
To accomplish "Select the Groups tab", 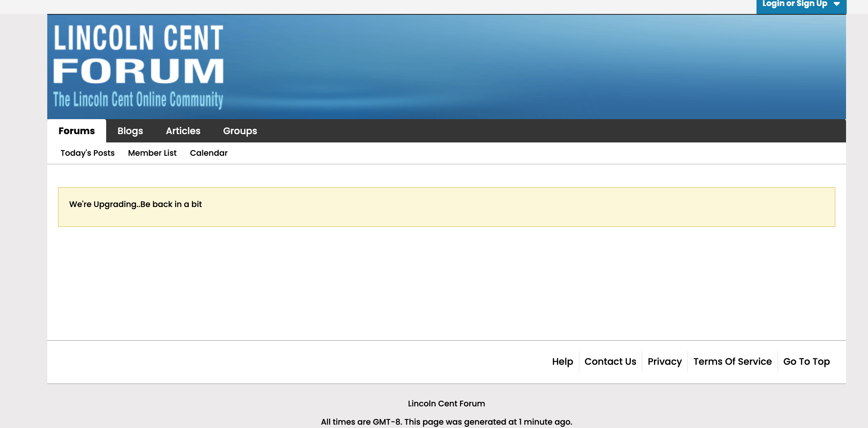I will coord(240,131).
